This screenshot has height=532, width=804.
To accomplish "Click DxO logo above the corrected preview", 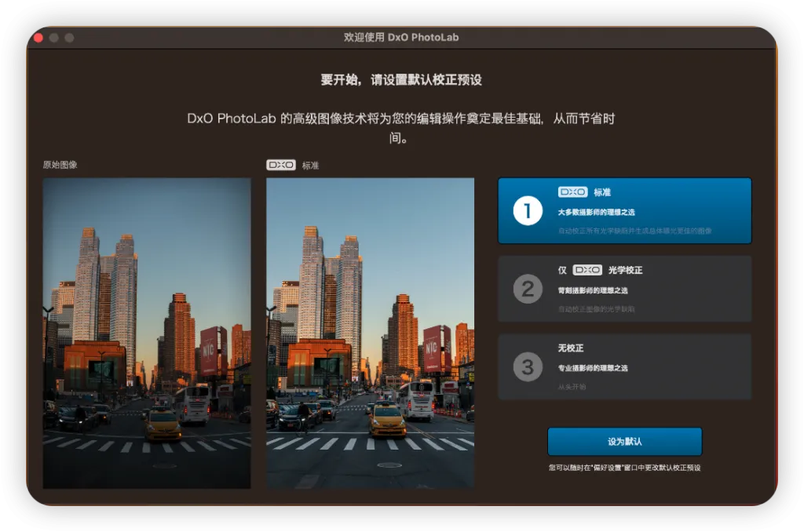I will click(281, 165).
